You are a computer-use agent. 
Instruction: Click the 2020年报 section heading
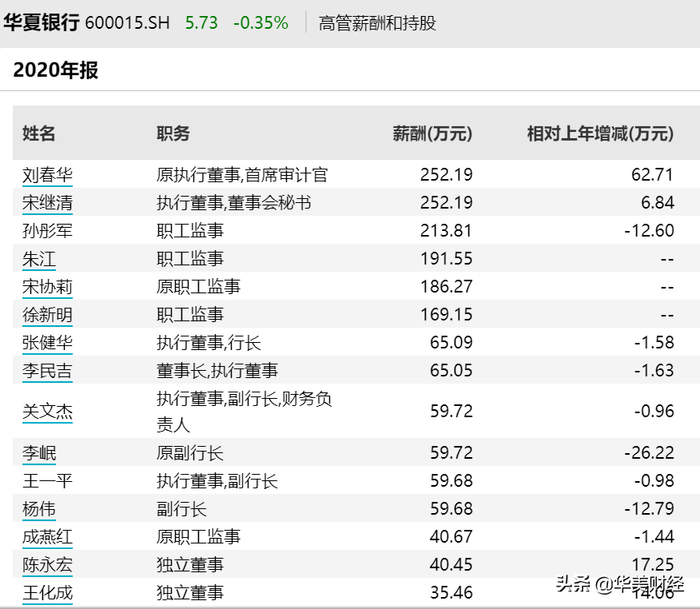point(55,70)
